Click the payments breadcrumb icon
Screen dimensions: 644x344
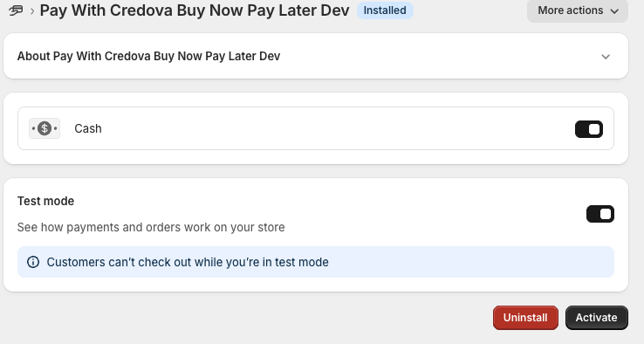point(16,10)
